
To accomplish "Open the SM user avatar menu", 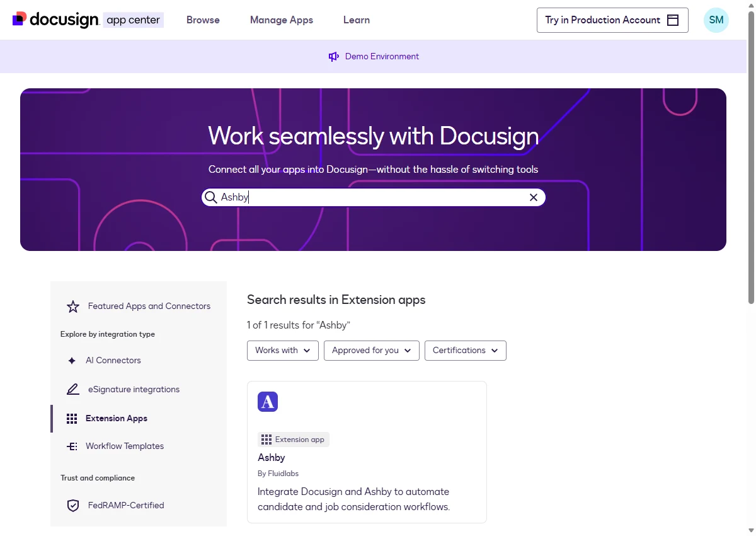I will [716, 20].
